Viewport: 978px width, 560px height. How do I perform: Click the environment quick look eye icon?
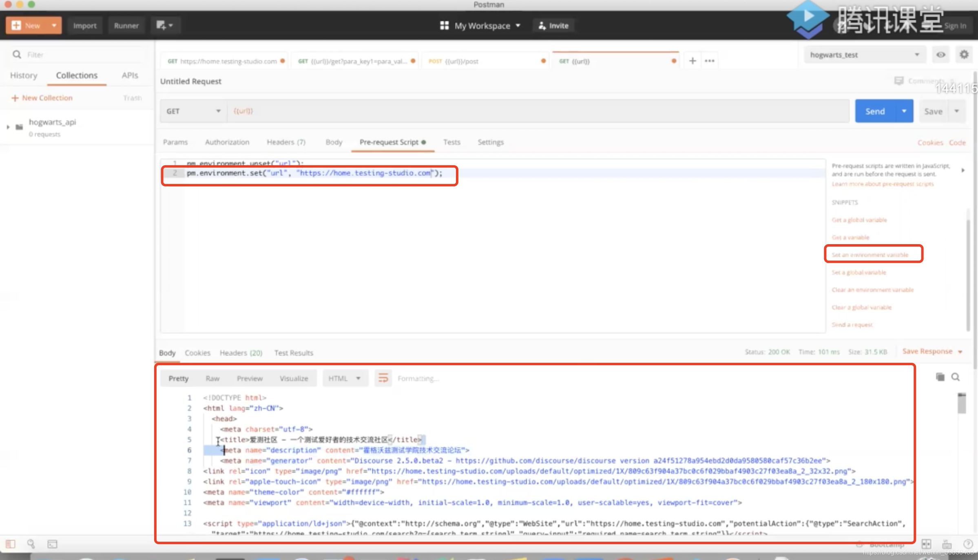(x=940, y=55)
